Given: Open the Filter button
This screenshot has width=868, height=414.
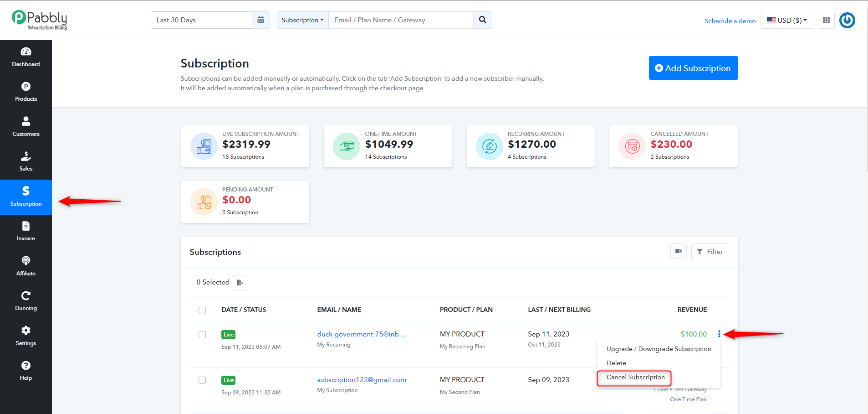Looking at the screenshot, I should tap(710, 252).
